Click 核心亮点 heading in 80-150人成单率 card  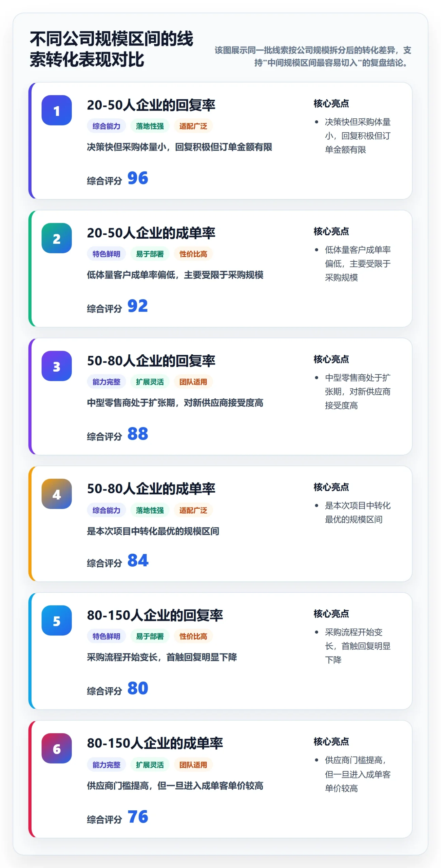tap(331, 742)
